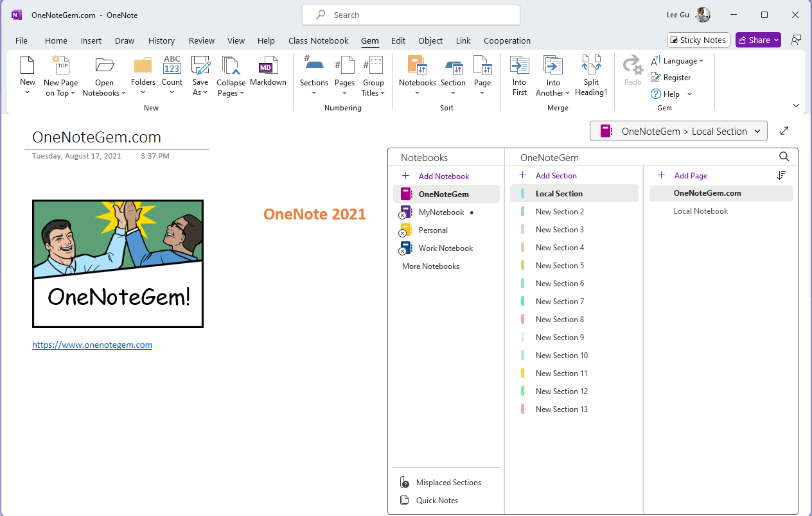Click the OneNoteGem high-five image
This screenshot has height=516, width=812.
[118, 264]
